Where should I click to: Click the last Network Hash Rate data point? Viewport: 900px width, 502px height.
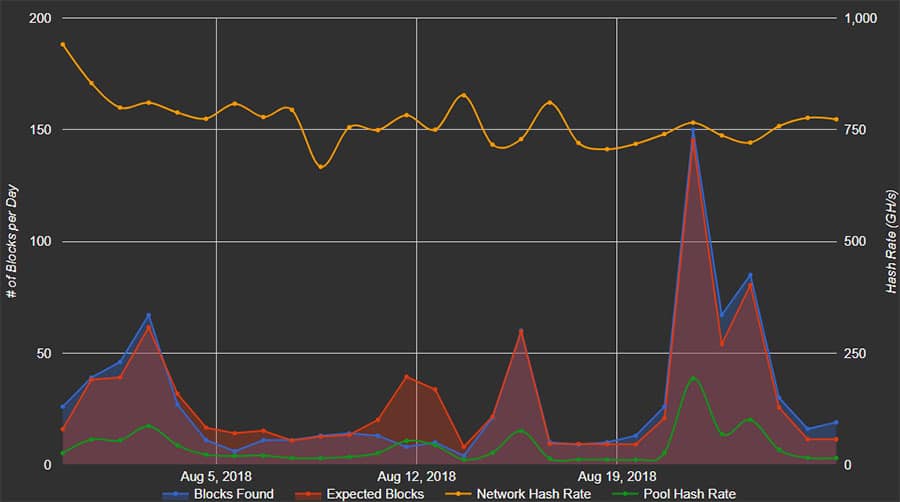click(x=836, y=119)
